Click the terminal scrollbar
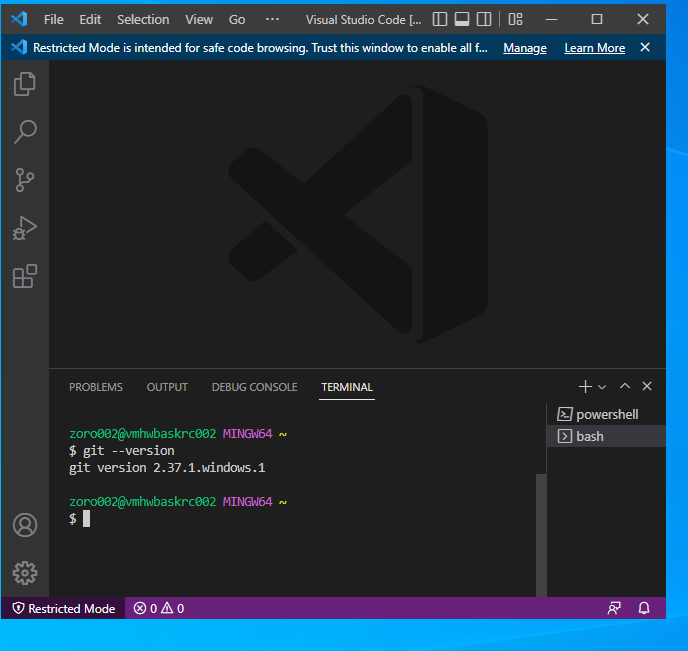Image resolution: width=688 pixels, height=651 pixels. point(541,535)
